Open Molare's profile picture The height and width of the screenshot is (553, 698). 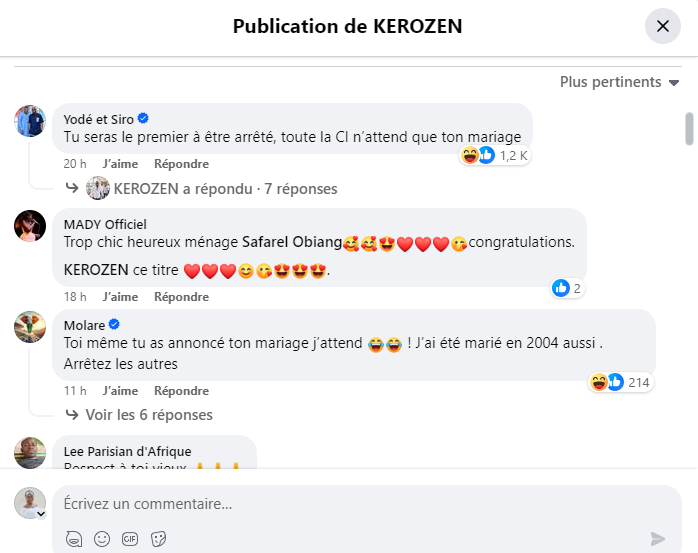30,327
